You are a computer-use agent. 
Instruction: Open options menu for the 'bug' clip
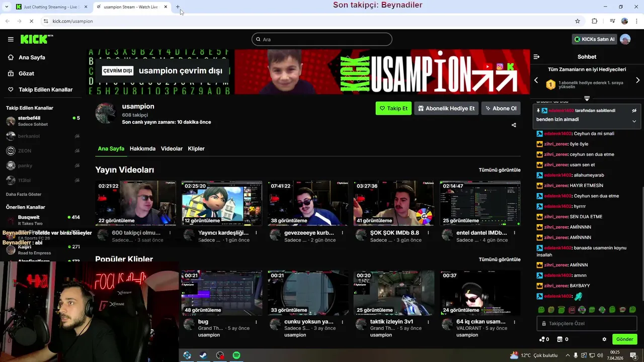point(256,322)
